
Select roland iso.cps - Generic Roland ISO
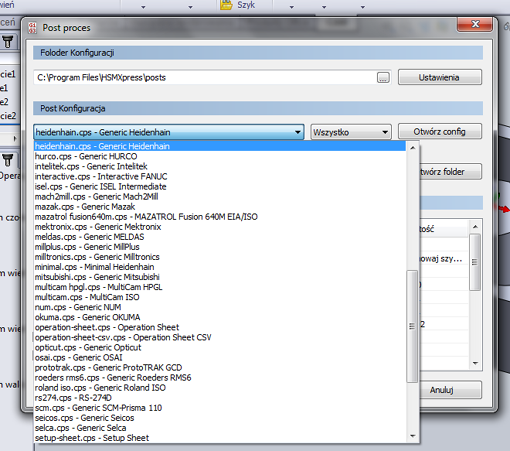[x=220, y=388]
